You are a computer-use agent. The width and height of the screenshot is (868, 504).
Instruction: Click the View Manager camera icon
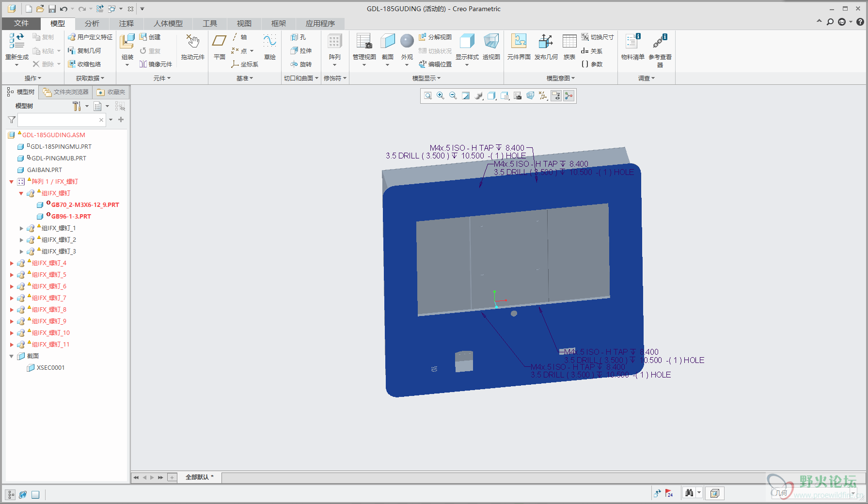coord(518,96)
